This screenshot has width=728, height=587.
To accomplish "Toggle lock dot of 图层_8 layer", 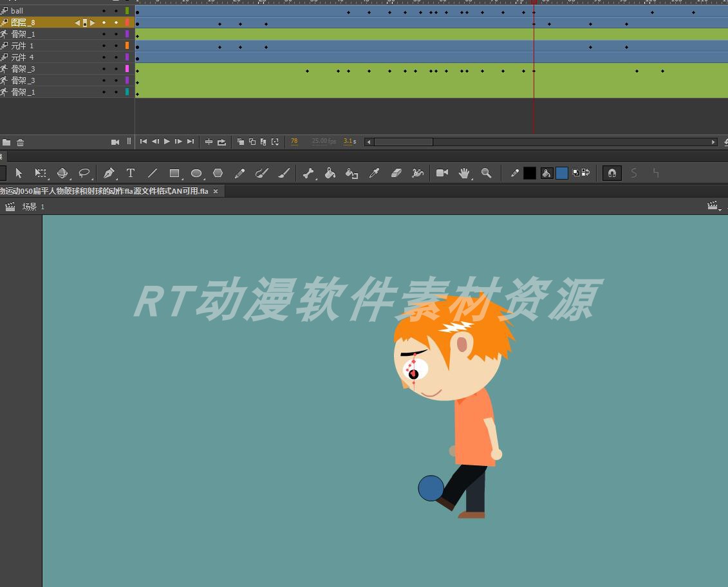I will pos(116,23).
